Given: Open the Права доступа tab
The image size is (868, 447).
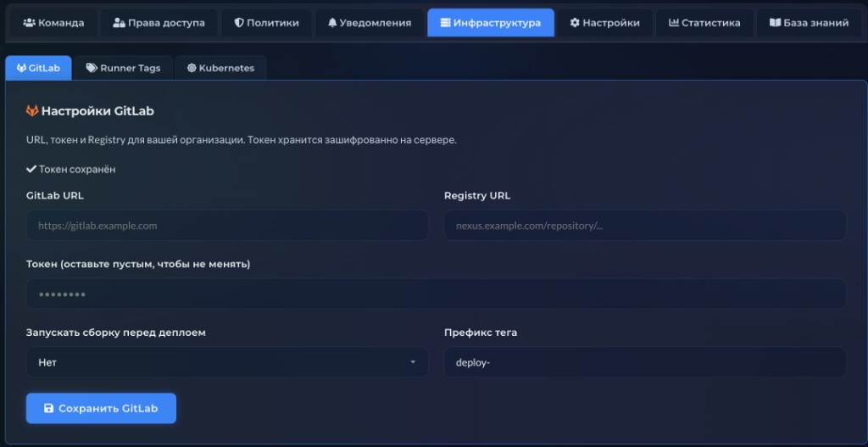Looking at the screenshot, I should 159,23.
